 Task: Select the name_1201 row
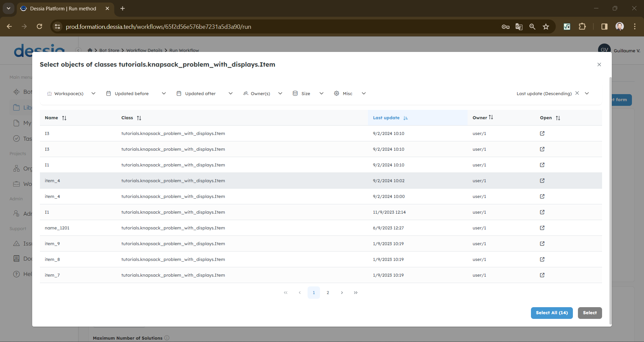tap(321, 228)
